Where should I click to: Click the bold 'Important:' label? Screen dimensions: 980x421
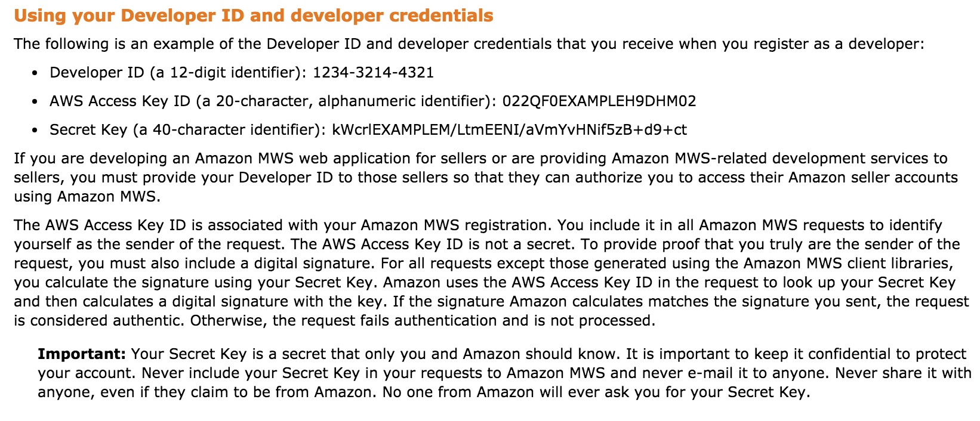82,354
